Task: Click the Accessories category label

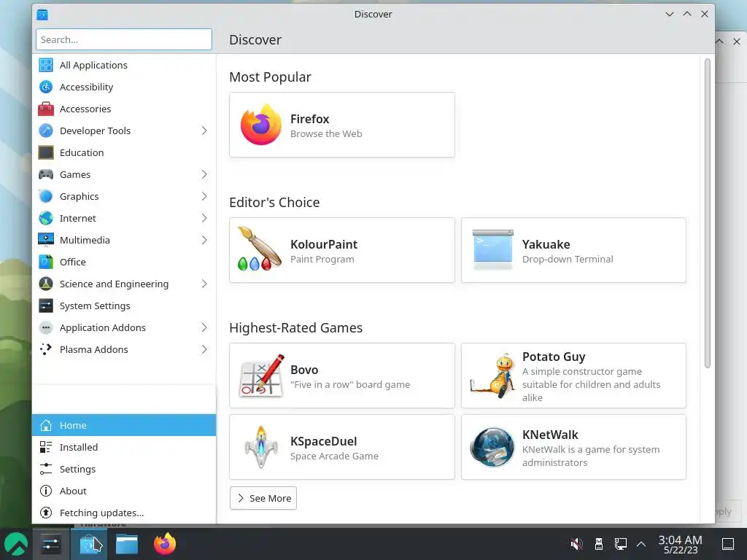Action: [85, 109]
